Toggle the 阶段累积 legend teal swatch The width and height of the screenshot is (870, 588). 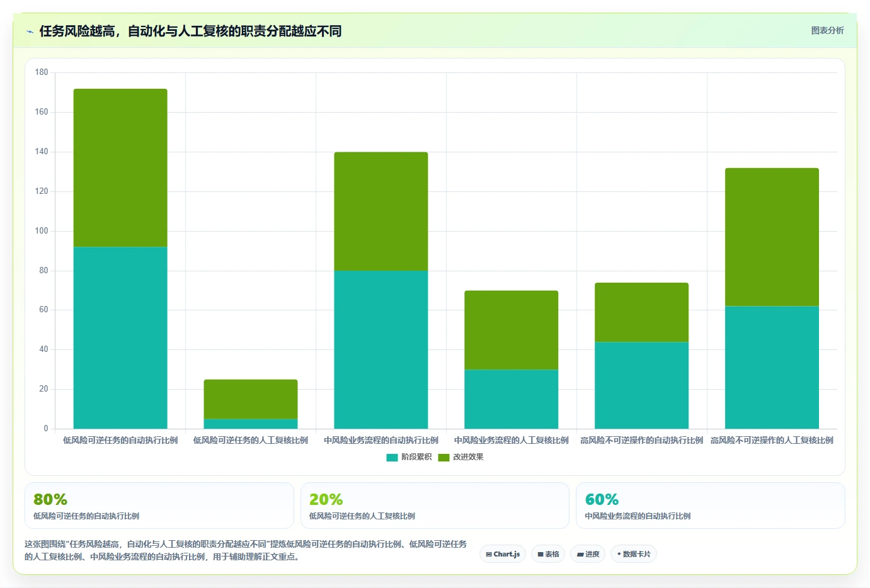point(392,457)
